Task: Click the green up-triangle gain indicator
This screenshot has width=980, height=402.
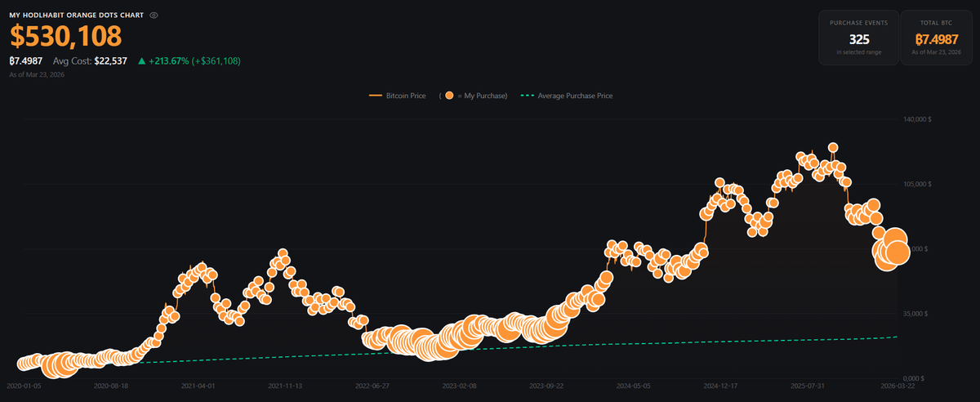Action: click(142, 60)
